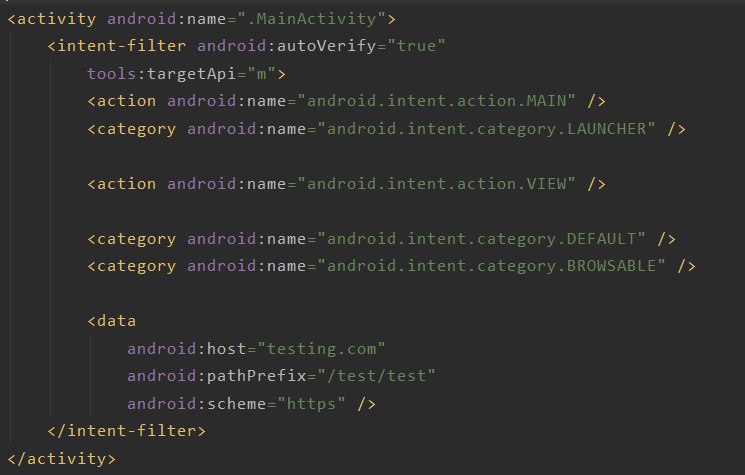This screenshot has width=745, height=475.
Task: Click the ".MainActivity" attribute value
Action: 312,19
